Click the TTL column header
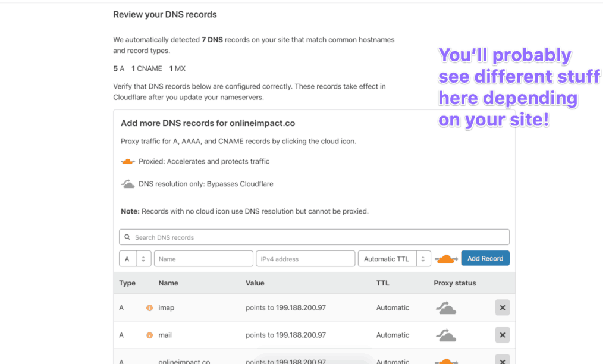609x364 pixels. (x=382, y=283)
